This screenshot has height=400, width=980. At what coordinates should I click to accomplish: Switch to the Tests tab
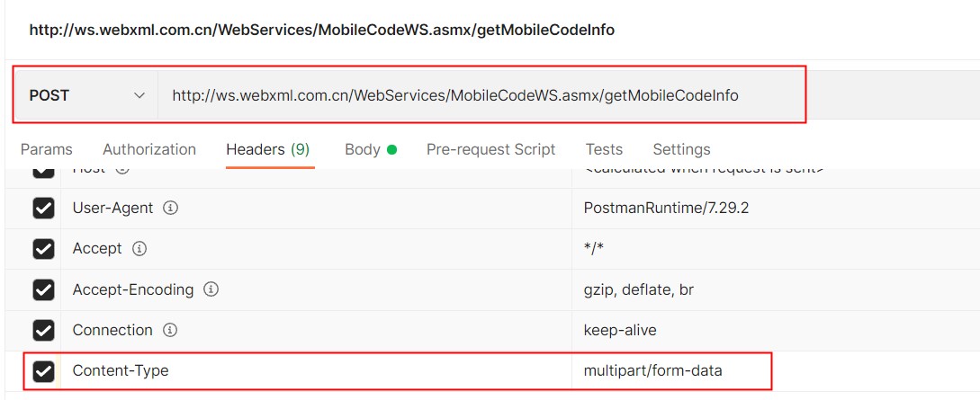(604, 149)
